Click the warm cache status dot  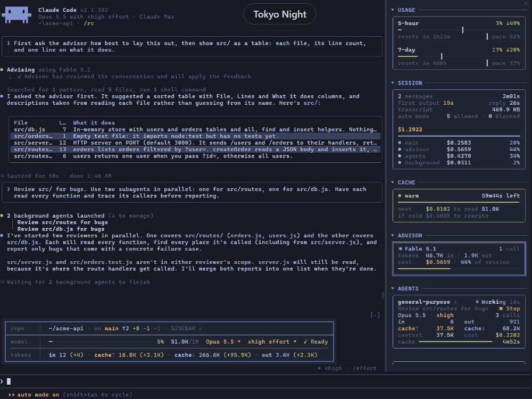point(400,196)
